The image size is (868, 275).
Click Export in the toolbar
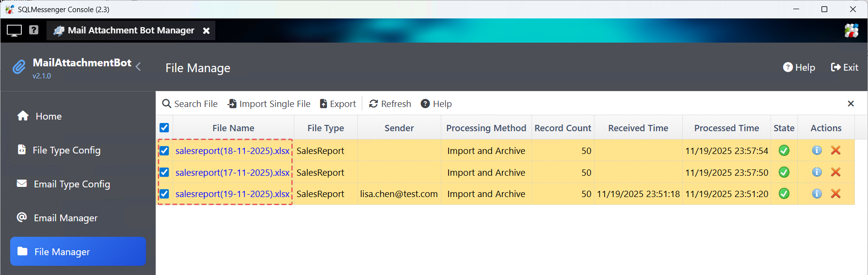(338, 104)
